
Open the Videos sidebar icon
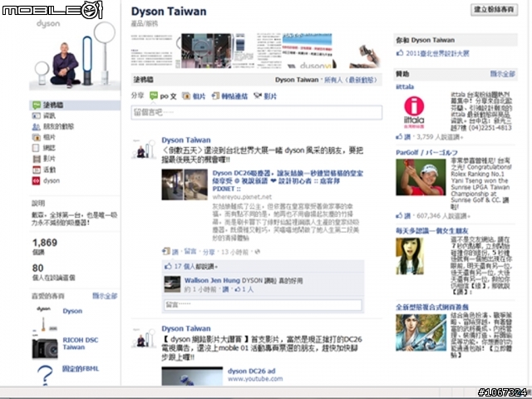tap(36, 159)
